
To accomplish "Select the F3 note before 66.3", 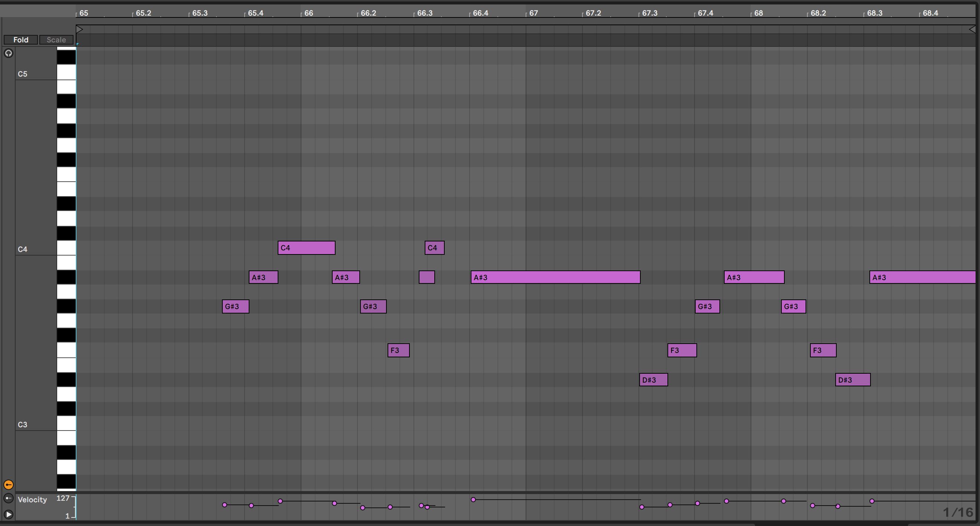I will [398, 350].
